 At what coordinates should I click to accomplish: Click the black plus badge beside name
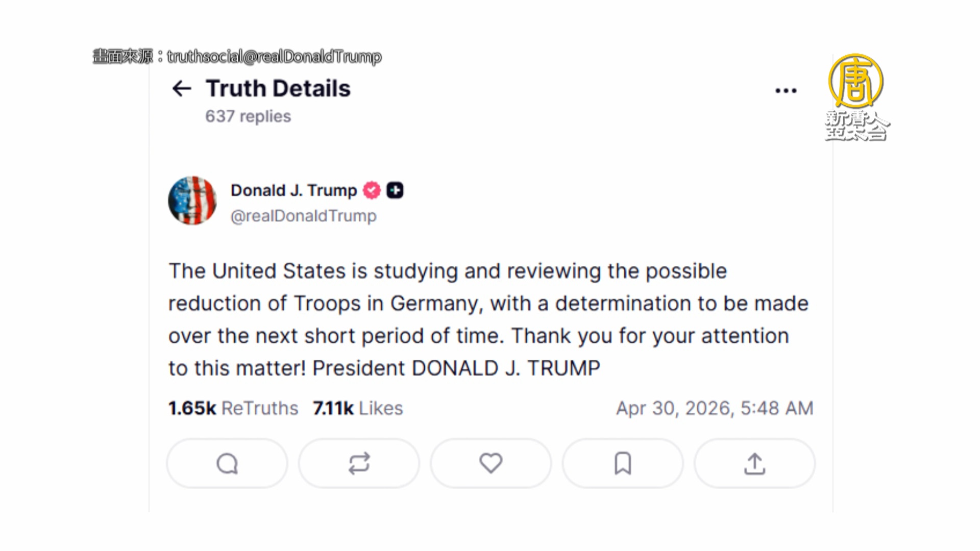pos(395,190)
